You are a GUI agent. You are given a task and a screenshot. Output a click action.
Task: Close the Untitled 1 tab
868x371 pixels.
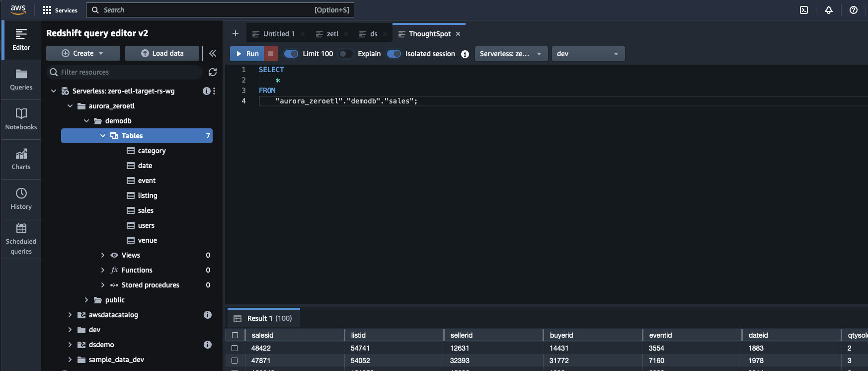(303, 34)
